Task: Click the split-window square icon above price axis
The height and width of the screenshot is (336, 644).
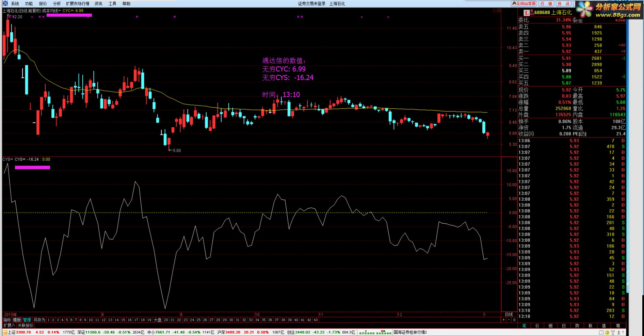Action: click(x=499, y=11)
